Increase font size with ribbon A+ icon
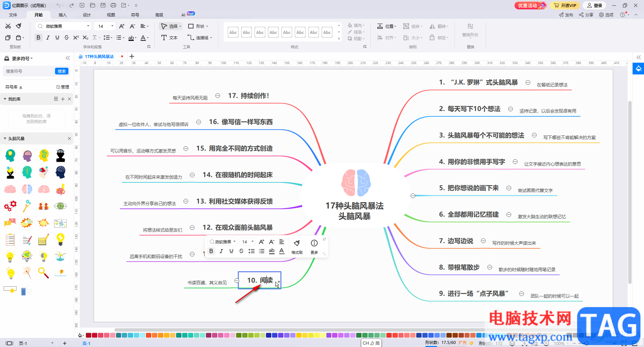Image resolution: width=644 pixels, height=347 pixels. pyautogui.click(x=122, y=26)
